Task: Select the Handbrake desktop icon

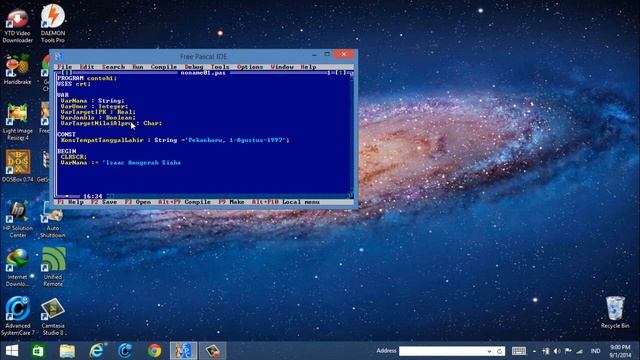Action: (x=17, y=70)
